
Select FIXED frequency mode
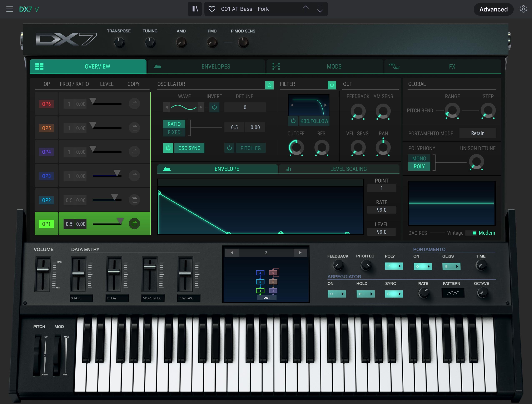(174, 132)
